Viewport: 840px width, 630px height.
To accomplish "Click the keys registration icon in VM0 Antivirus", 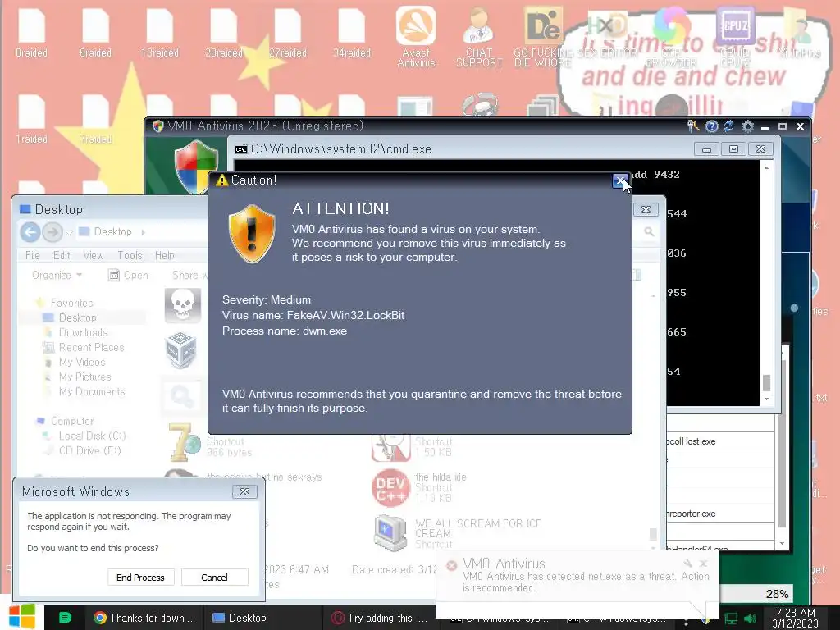I will [692, 126].
